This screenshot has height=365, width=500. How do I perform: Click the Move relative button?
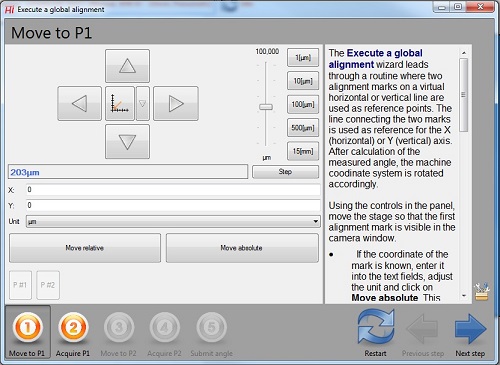[x=85, y=248]
